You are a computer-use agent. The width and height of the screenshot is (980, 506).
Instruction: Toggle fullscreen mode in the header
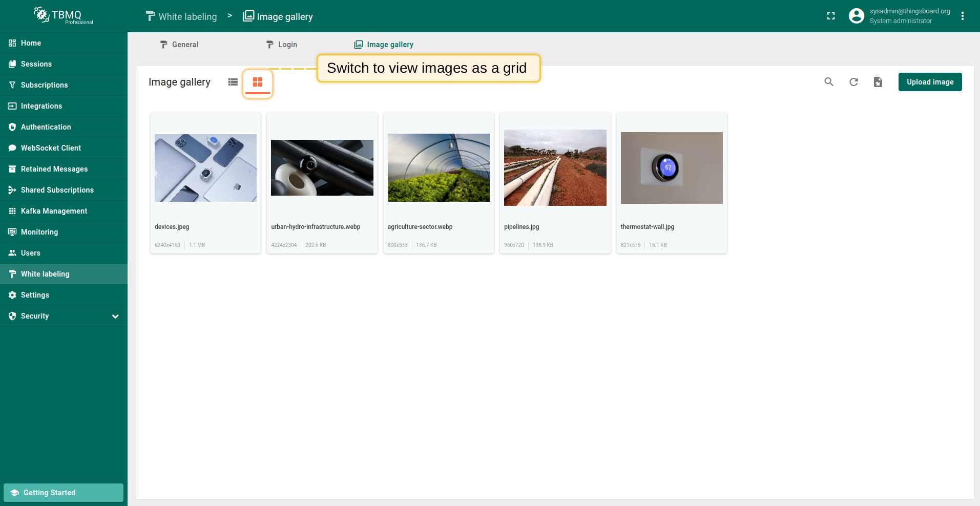pos(831,16)
